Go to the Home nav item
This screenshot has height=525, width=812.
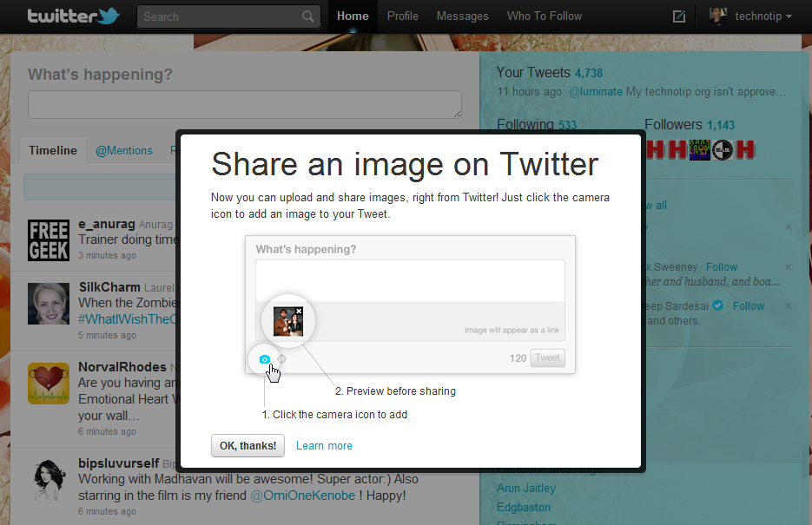point(353,16)
